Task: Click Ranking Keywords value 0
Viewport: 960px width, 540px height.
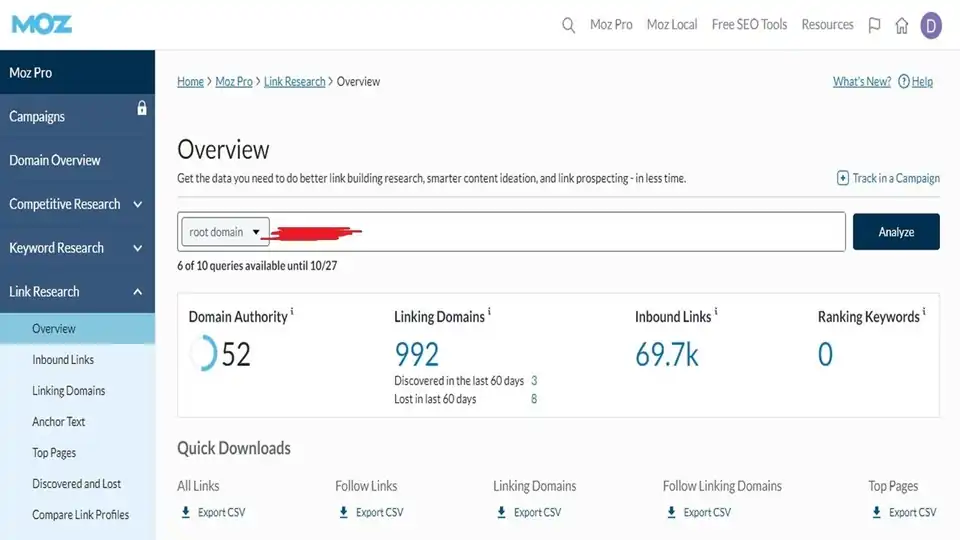Action: coord(825,354)
